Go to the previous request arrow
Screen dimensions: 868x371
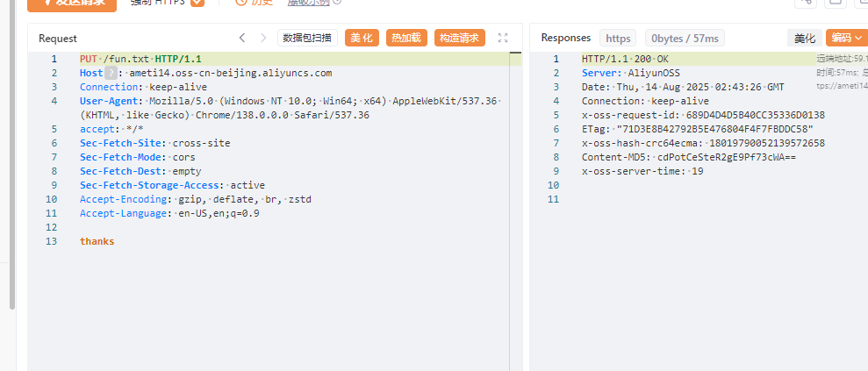point(242,38)
